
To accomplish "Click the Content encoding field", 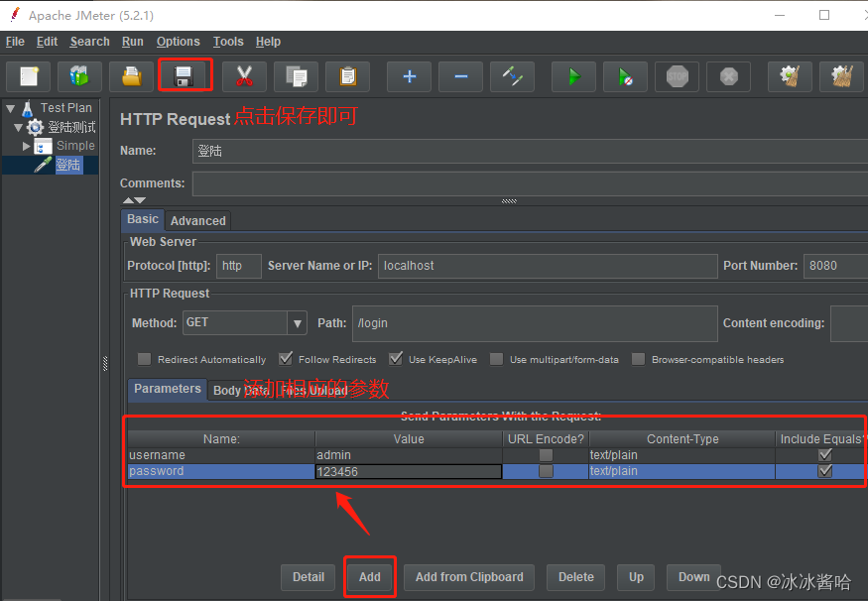I will coord(849,323).
